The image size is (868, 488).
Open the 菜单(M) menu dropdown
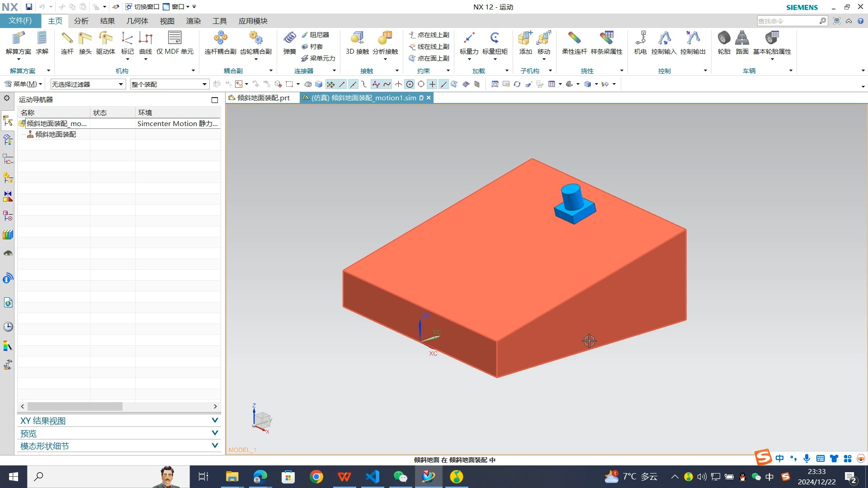click(23, 84)
